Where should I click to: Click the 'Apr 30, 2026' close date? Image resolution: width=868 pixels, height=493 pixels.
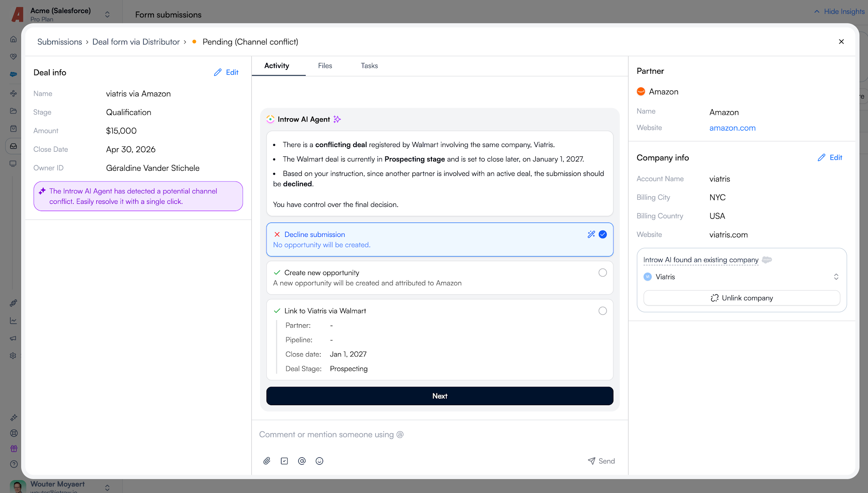point(131,150)
